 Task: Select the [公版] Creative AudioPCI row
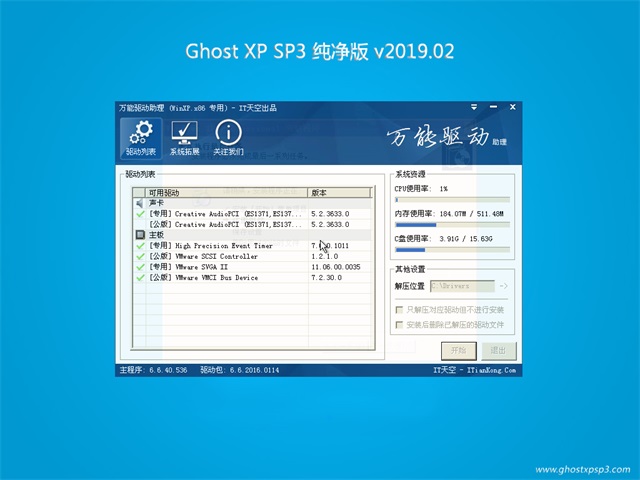point(252,224)
